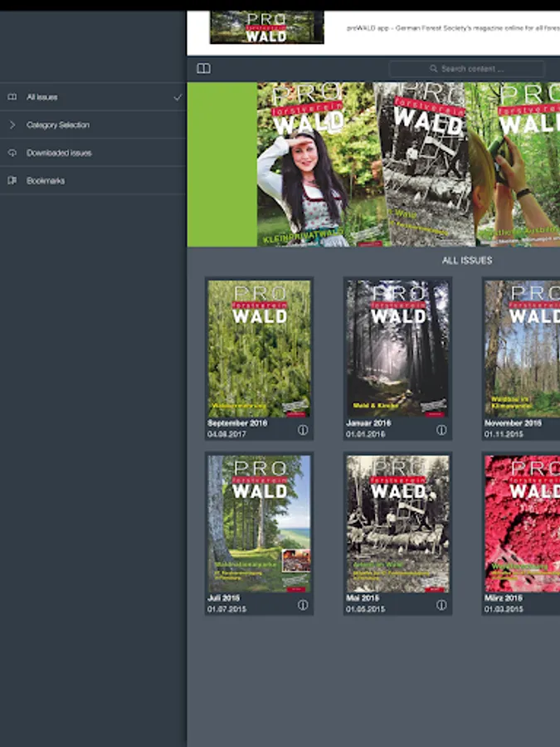The image size is (560, 747).
Task: Click the Januar 2016 title text
Action: point(368,423)
